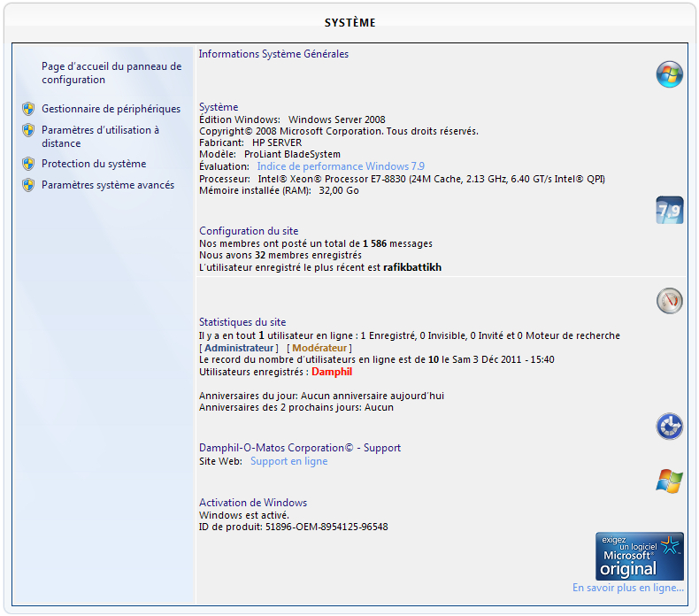Click the product ID 51896-OEM-8954125-96548 text

tap(326, 527)
